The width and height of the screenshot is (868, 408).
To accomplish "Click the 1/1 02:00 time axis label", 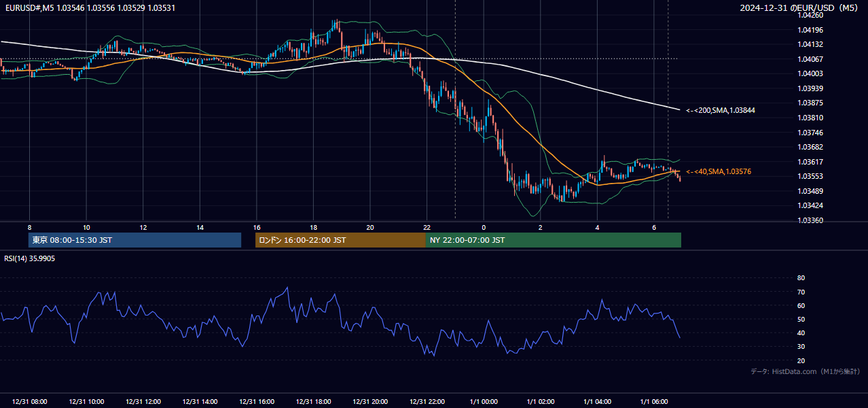I will point(541,402).
